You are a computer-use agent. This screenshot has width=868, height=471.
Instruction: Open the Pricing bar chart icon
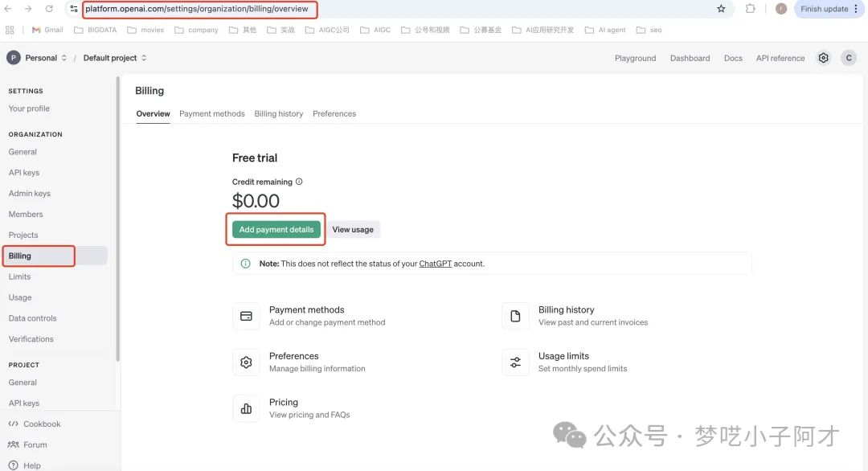246,408
